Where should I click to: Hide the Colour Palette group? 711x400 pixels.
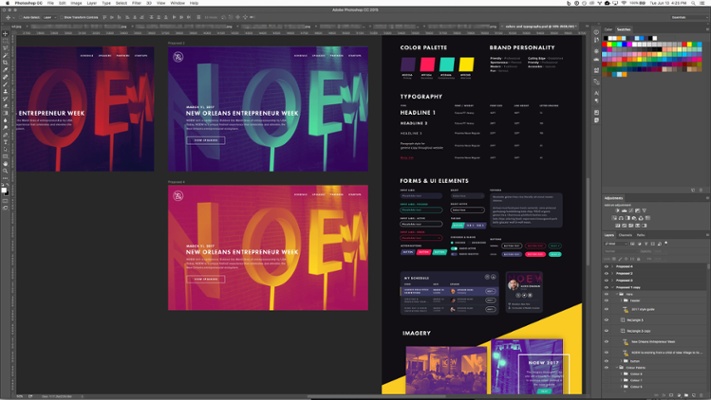tap(607, 368)
